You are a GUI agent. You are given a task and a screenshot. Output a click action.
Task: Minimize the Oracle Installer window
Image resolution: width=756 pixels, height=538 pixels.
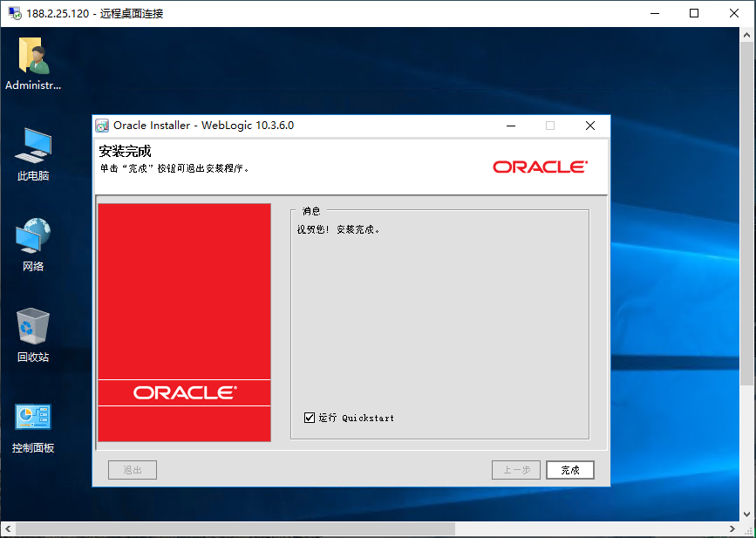[x=511, y=126]
